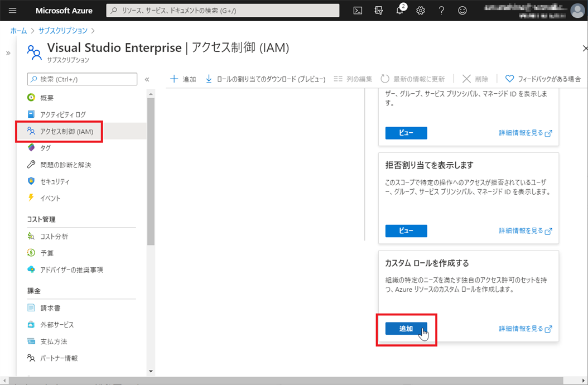Image resolution: width=588 pixels, height=385 pixels.
Task: Open 詳細情報を見る link in top card
Action: (x=526, y=133)
